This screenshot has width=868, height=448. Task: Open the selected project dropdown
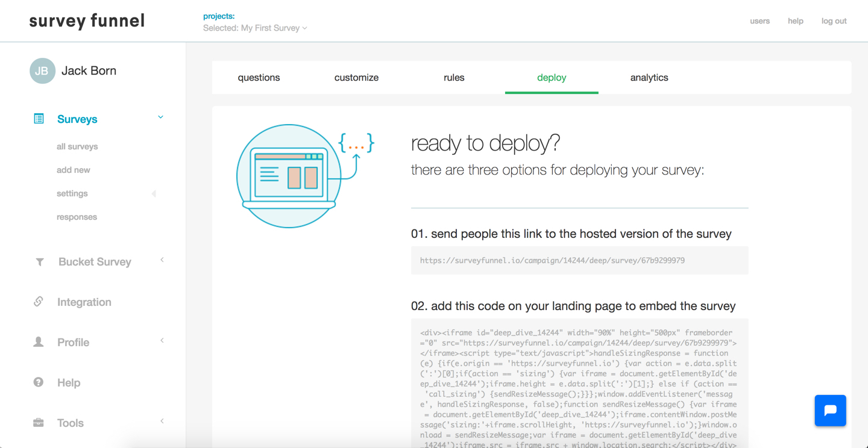click(255, 28)
